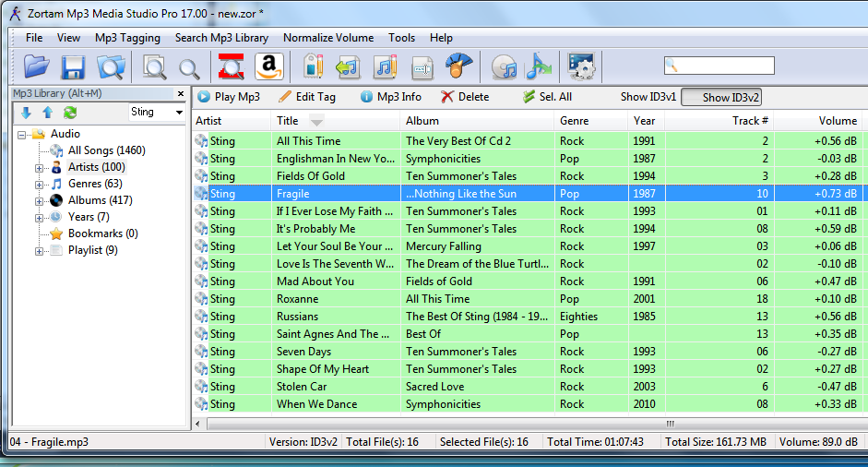The height and width of the screenshot is (467, 868).
Task: Click the Year column header
Action: 646,121
